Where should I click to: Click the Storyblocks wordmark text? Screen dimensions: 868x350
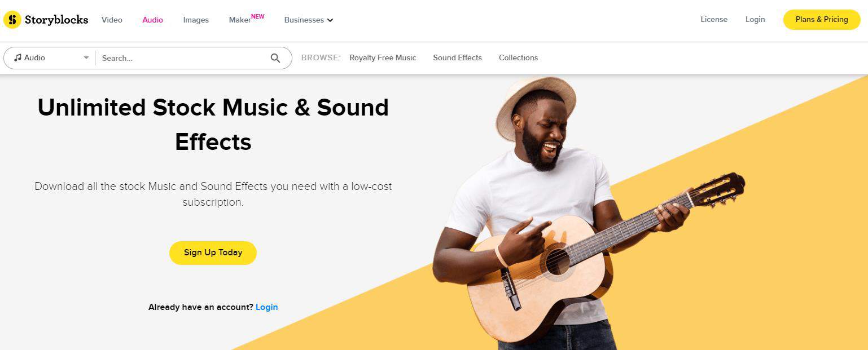[x=56, y=20]
